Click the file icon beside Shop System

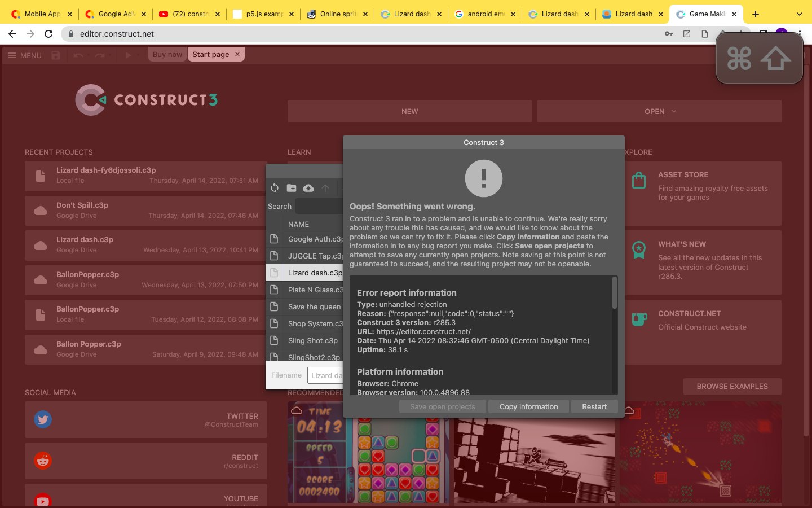[274, 323]
